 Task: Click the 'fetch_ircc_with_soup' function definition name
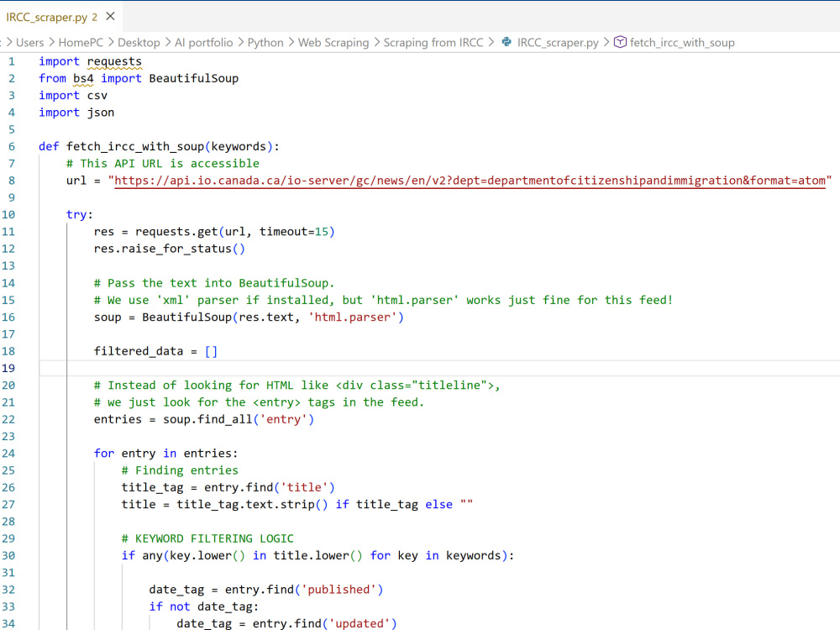[x=135, y=147]
